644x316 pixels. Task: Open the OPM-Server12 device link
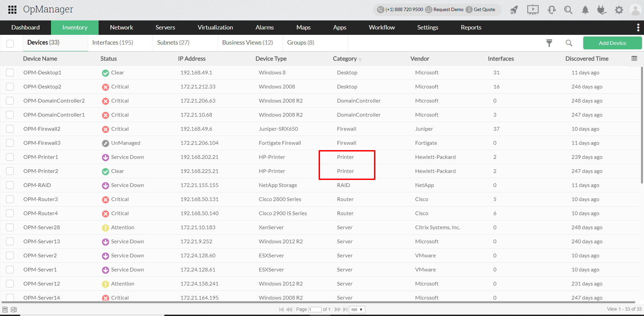(42, 284)
